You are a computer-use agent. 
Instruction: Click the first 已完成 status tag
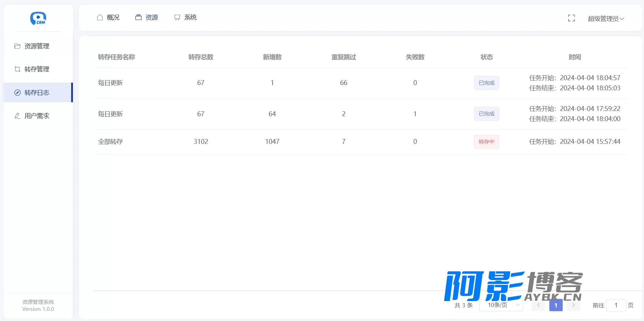(x=486, y=83)
